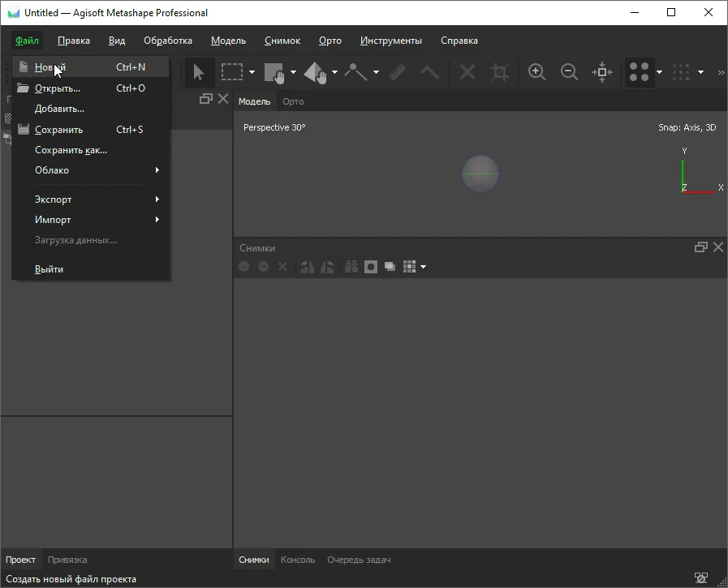Image resolution: width=728 pixels, height=588 pixels.
Task: Click reset filter icon in Снимки pane
Action: pos(351,267)
